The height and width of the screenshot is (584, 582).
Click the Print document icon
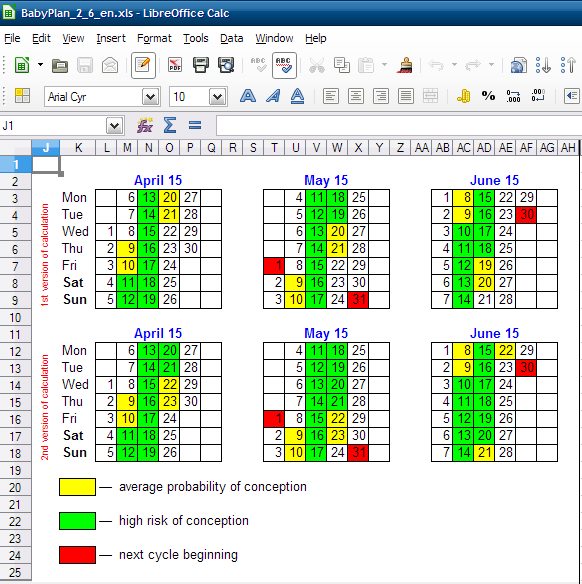[201, 65]
